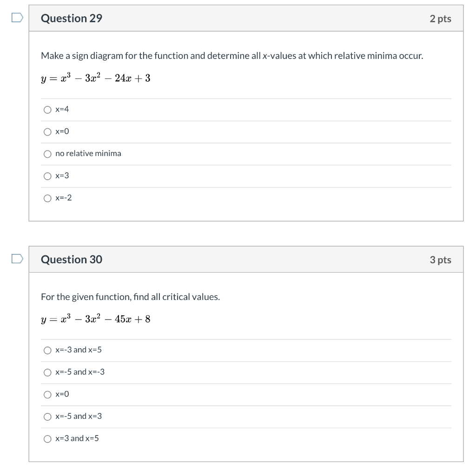Choose the 'no relative minima' option
Image resolution: width=476 pixels, height=469 pixels.
pos(47,154)
